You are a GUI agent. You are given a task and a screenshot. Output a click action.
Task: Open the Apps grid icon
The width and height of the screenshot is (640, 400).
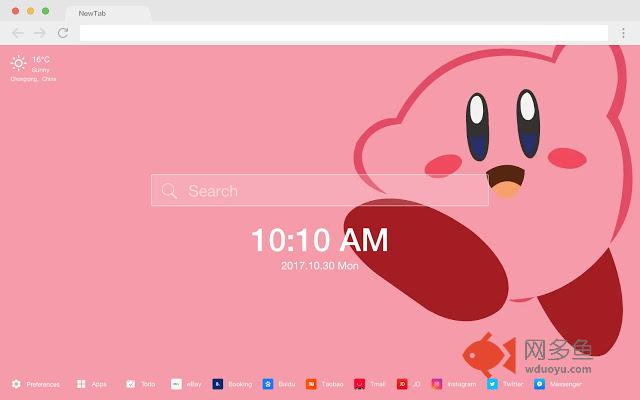81,384
